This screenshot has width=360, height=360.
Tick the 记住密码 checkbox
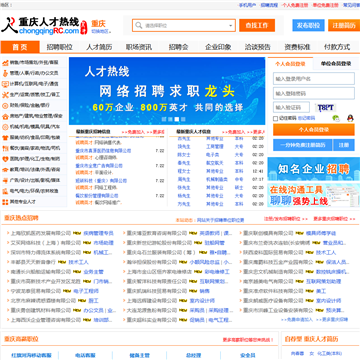[x=275, y=118]
